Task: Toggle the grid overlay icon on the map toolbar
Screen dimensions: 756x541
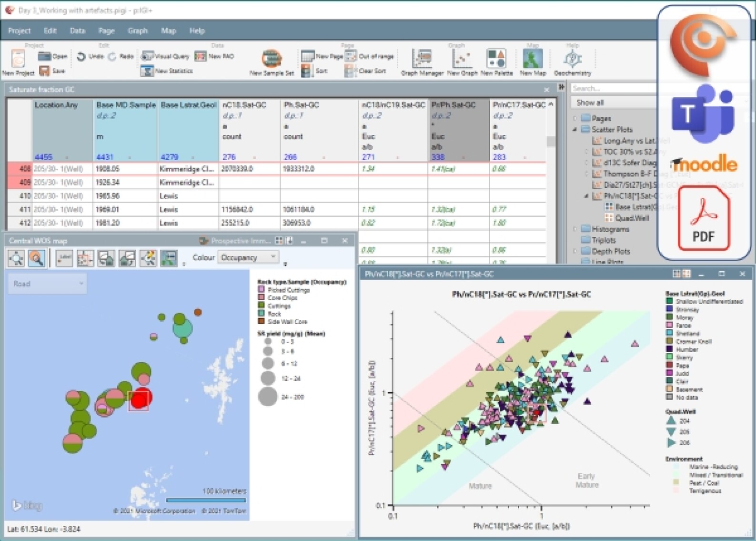Action: point(85,258)
